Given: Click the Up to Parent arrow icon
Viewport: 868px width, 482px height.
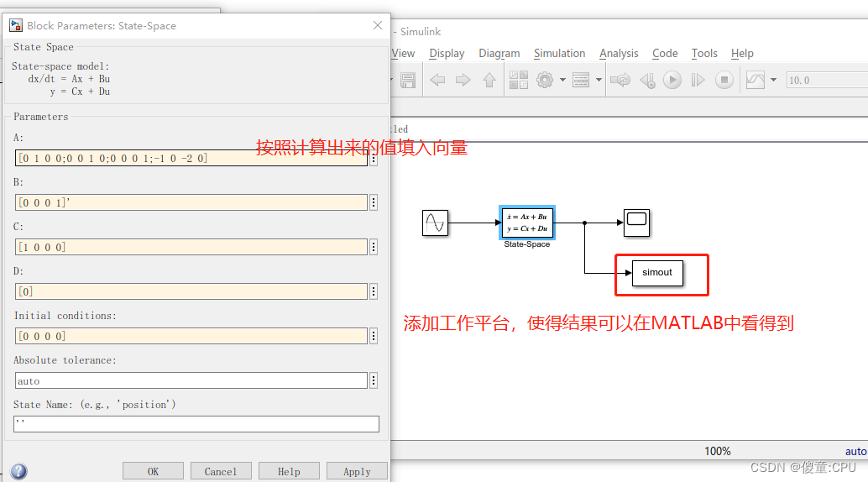Looking at the screenshot, I should click(489, 81).
